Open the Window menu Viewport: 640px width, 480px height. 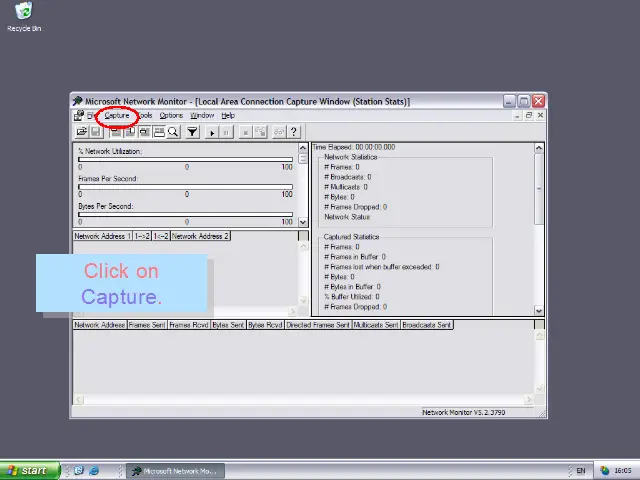[202, 116]
